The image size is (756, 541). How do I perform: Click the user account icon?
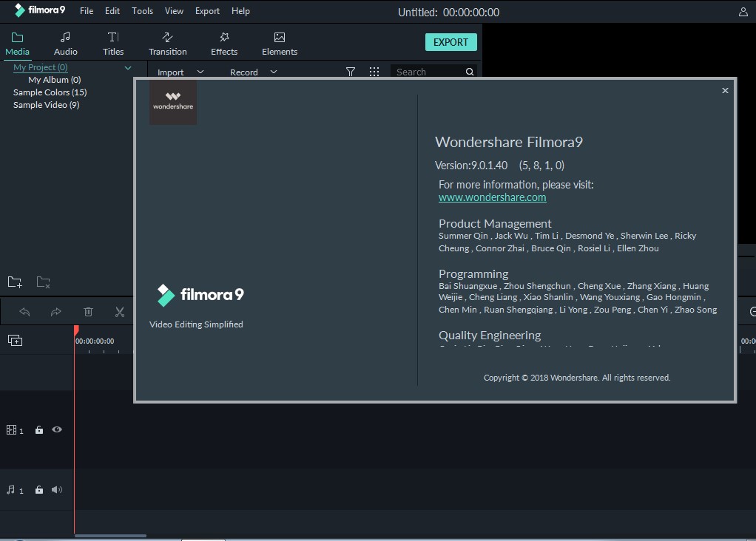(x=743, y=12)
